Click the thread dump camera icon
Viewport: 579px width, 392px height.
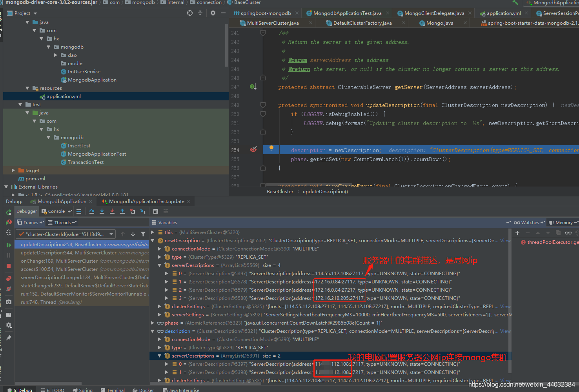(x=9, y=302)
